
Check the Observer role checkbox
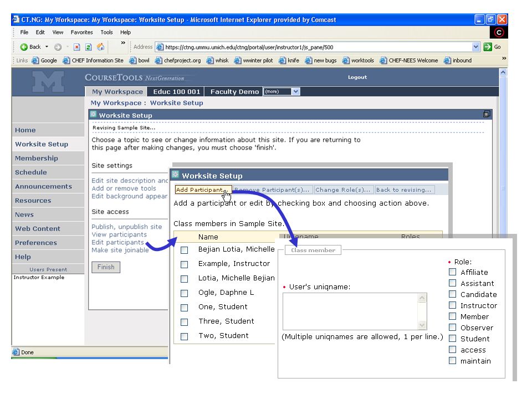tap(452, 328)
